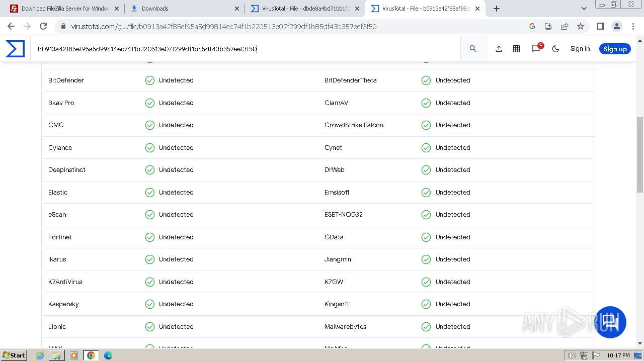Image resolution: width=644 pixels, height=362 pixels.
Task: Open the Chrome profile icon
Action: click(x=616, y=26)
